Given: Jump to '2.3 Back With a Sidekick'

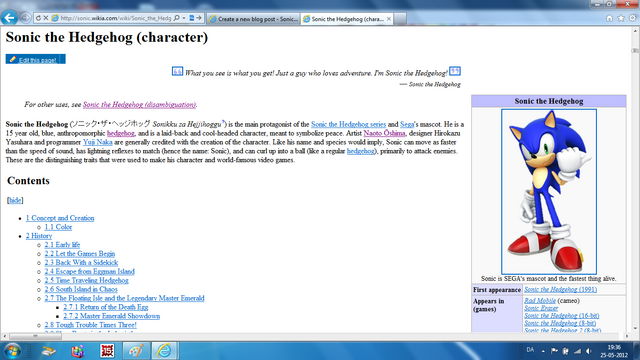Looking at the screenshot, I should (x=81, y=262).
